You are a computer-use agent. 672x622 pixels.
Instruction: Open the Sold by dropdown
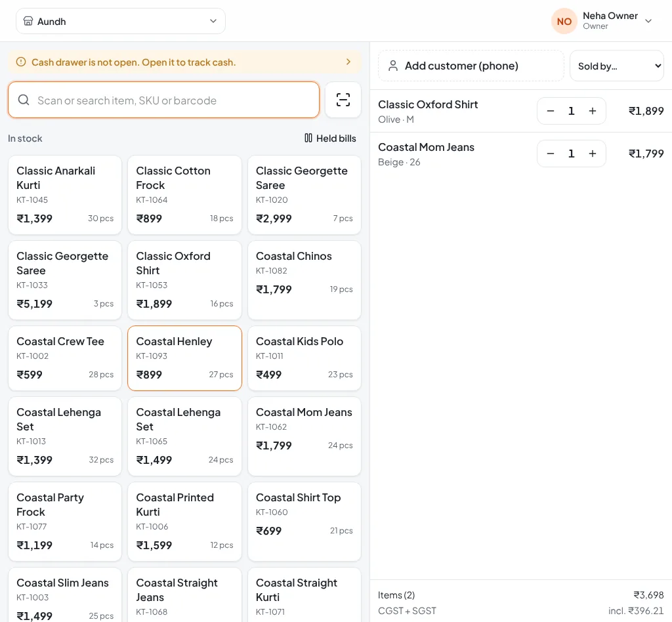(x=616, y=66)
